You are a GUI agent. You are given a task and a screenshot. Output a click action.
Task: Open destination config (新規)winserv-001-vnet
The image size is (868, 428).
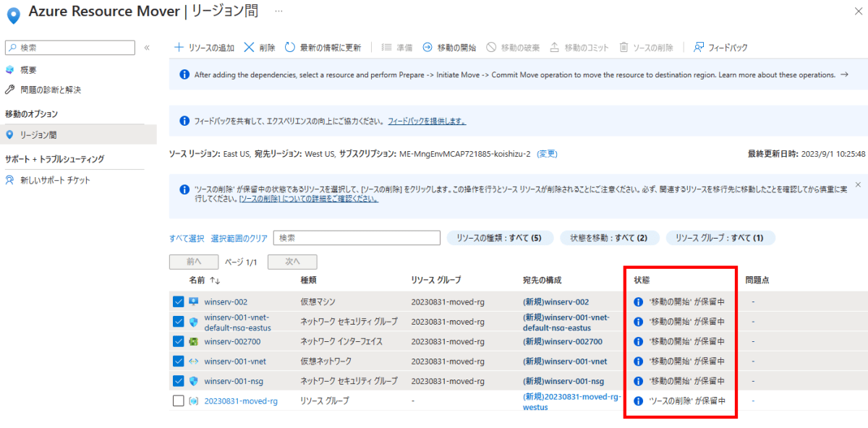pyautogui.click(x=565, y=361)
